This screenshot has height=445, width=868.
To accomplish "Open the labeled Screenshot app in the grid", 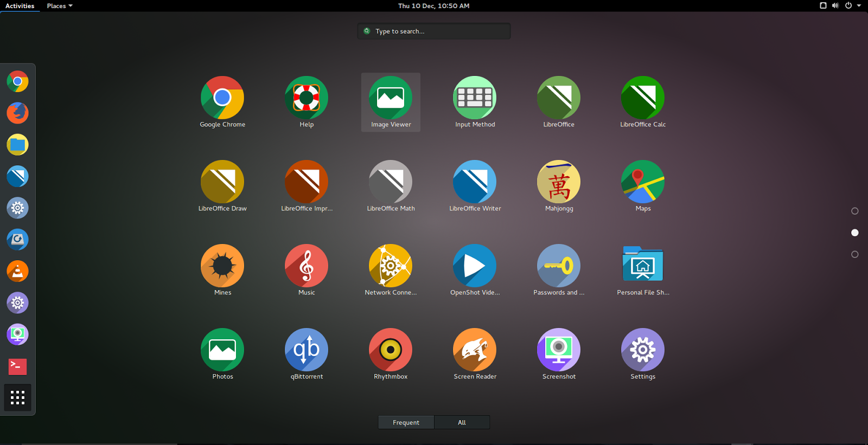I will pyautogui.click(x=559, y=350).
